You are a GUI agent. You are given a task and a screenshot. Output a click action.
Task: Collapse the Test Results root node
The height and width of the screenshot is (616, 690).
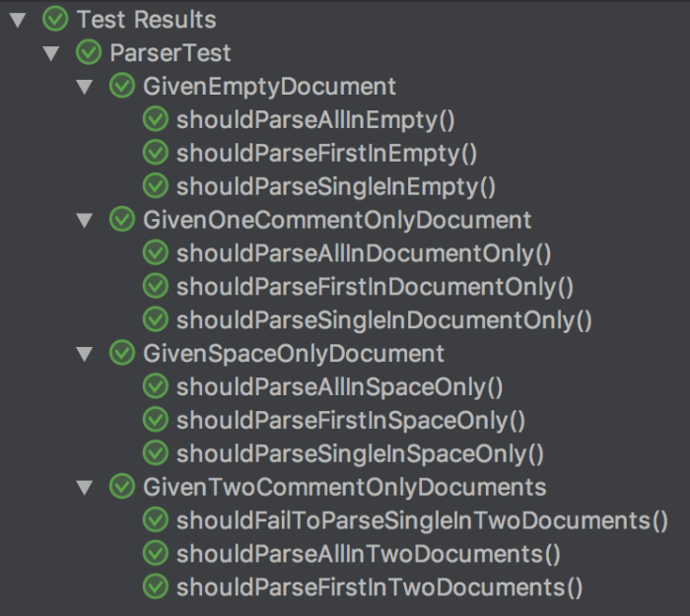tap(18, 20)
